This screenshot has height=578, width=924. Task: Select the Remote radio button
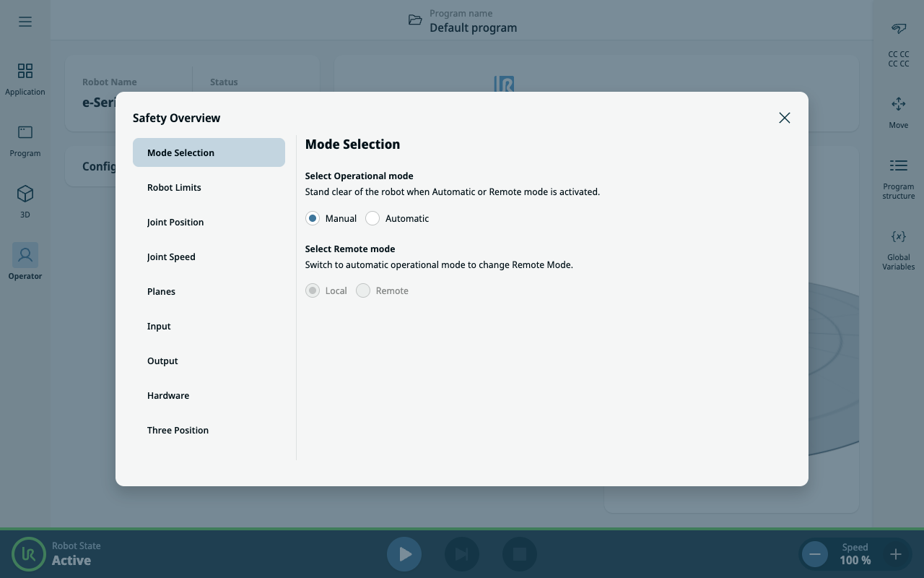pos(363,290)
